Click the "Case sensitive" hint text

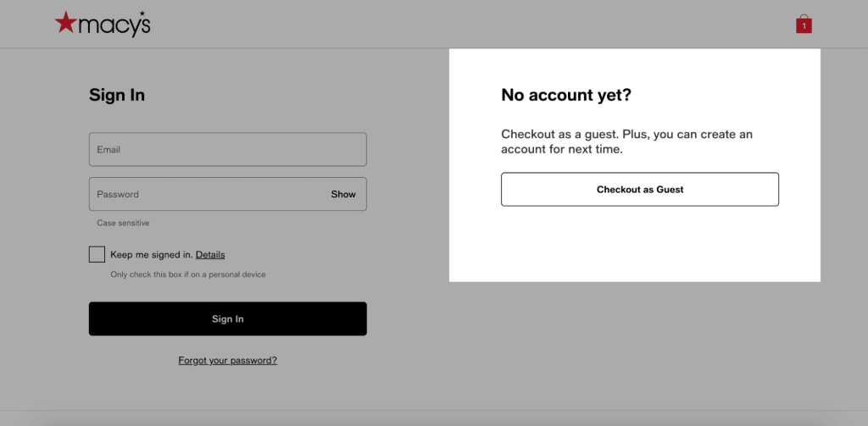(x=123, y=223)
